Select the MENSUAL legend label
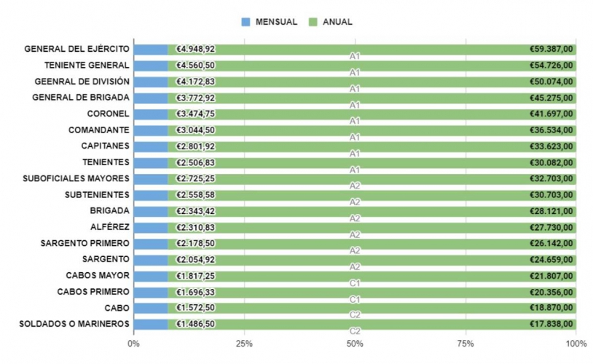Viewport: 593px width, 364px height. [x=276, y=22]
